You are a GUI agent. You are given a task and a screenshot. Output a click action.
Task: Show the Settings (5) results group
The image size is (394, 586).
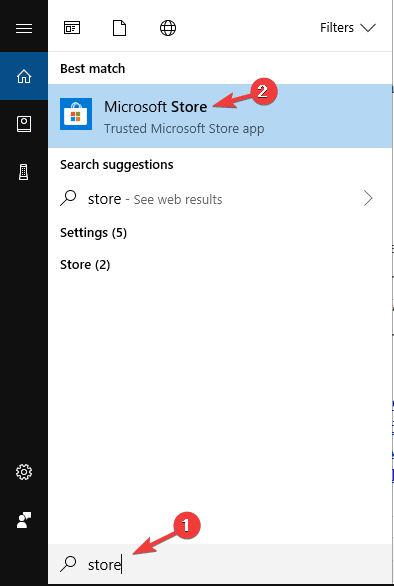click(x=93, y=233)
